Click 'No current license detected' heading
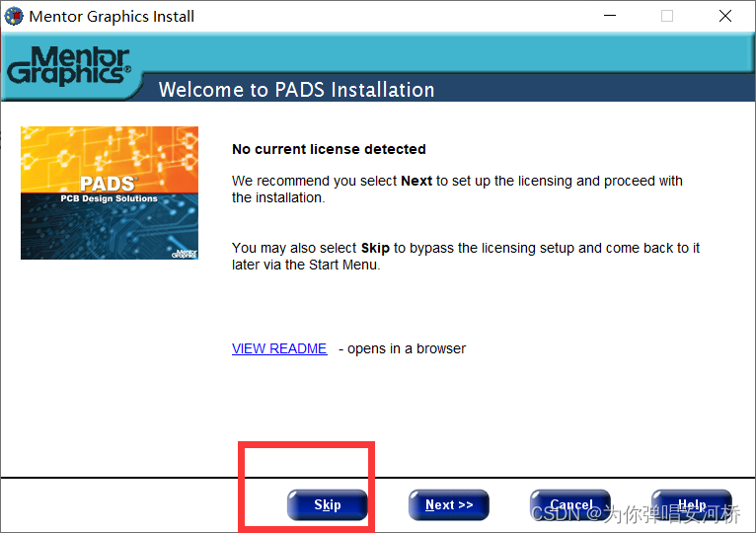This screenshot has height=533, width=756. (x=329, y=149)
